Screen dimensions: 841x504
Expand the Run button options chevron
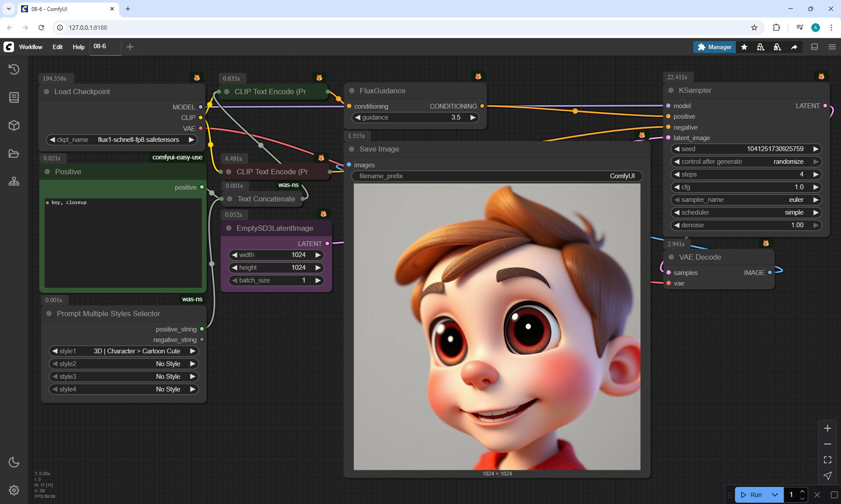point(775,495)
